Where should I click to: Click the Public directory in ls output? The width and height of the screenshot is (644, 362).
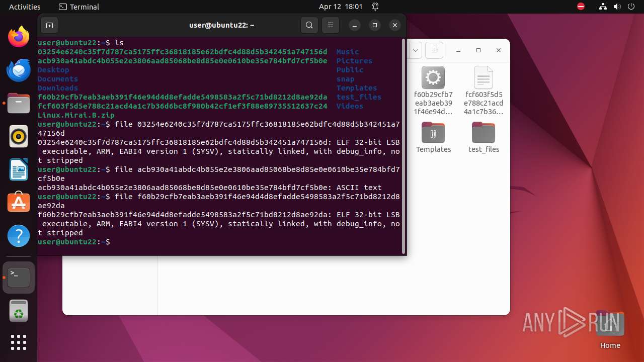click(350, 70)
